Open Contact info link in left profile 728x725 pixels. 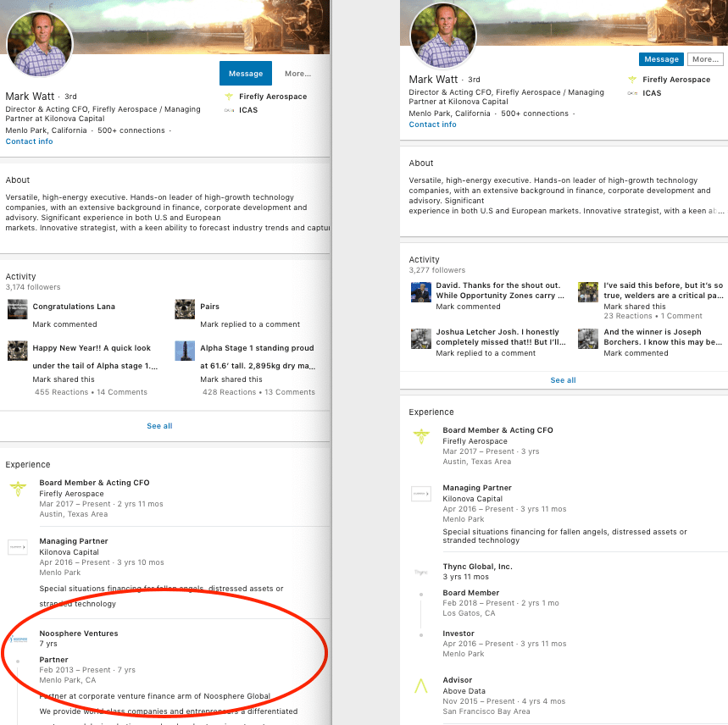pos(30,141)
